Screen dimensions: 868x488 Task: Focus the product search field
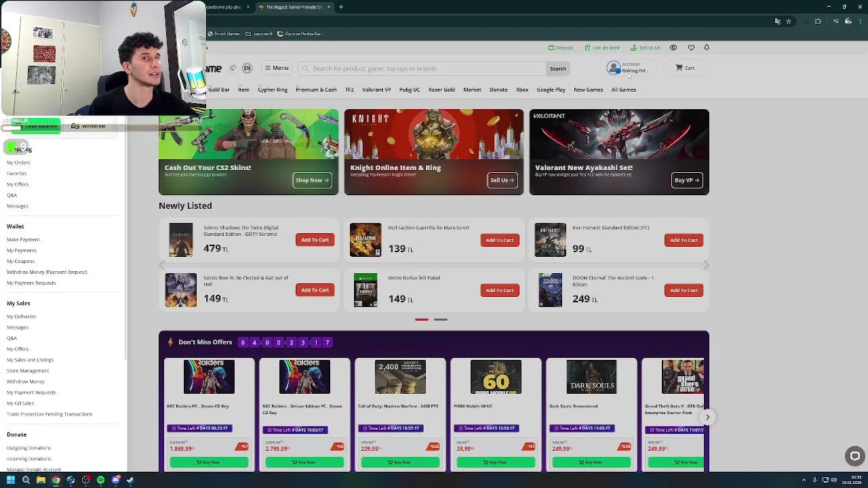click(422, 68)
